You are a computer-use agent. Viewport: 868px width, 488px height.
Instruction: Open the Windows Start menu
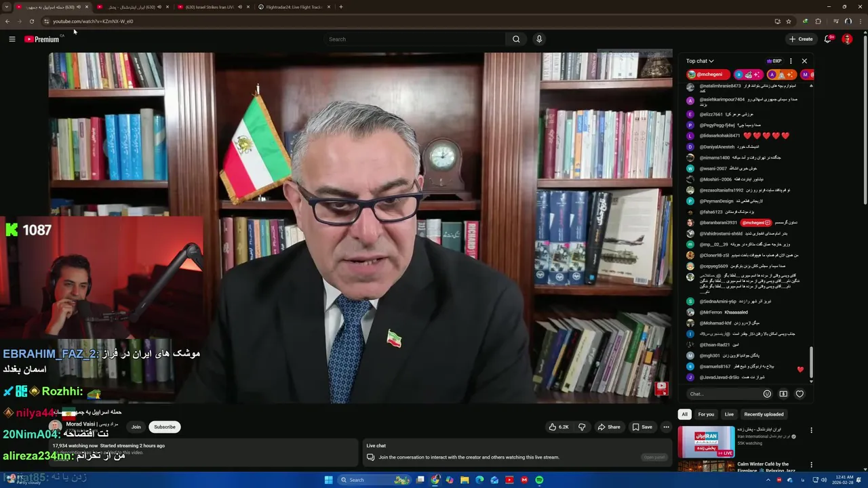click(x=329, y=480)
